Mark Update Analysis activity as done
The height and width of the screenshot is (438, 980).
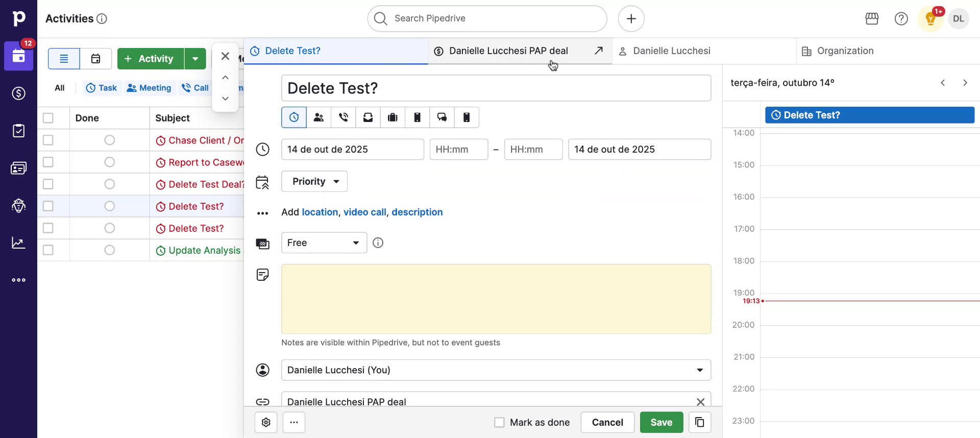tap(109, 250)
